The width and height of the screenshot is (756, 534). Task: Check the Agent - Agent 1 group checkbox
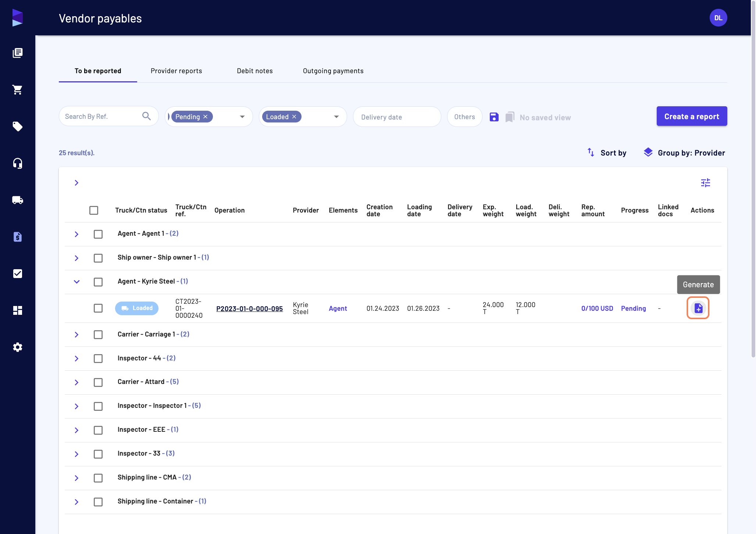(98, 234)
